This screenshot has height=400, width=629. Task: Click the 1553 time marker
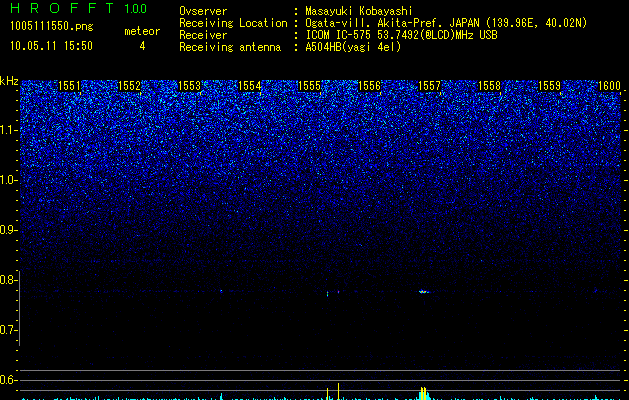(x=189, y=86)
